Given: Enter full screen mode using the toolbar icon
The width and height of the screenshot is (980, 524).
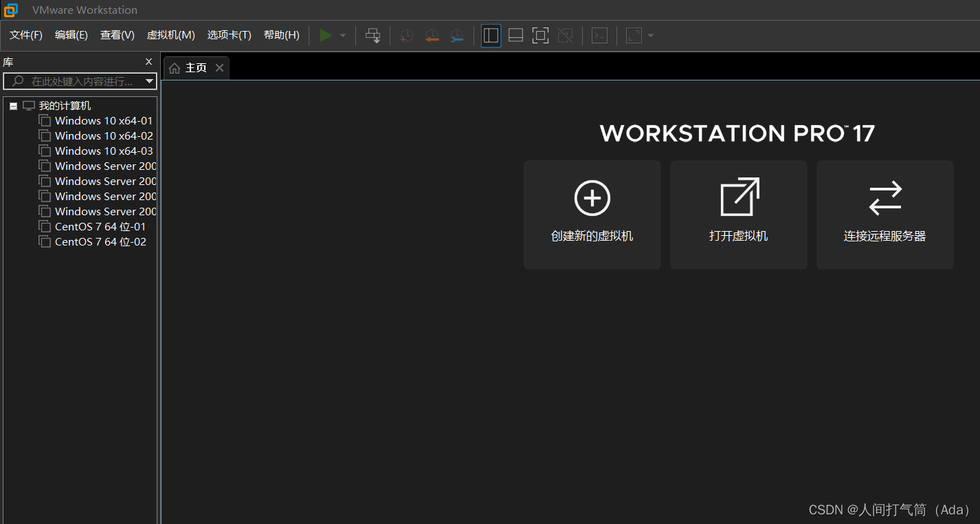Looking at the screenshot, I should coord(540,36).
